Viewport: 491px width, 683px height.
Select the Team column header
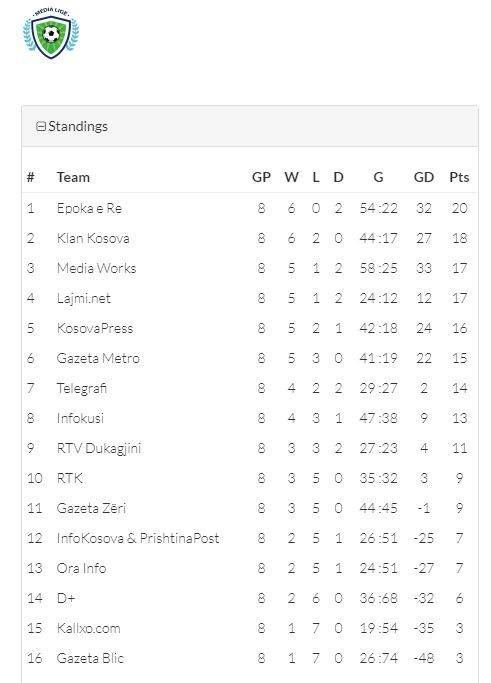tap(73, 177)
